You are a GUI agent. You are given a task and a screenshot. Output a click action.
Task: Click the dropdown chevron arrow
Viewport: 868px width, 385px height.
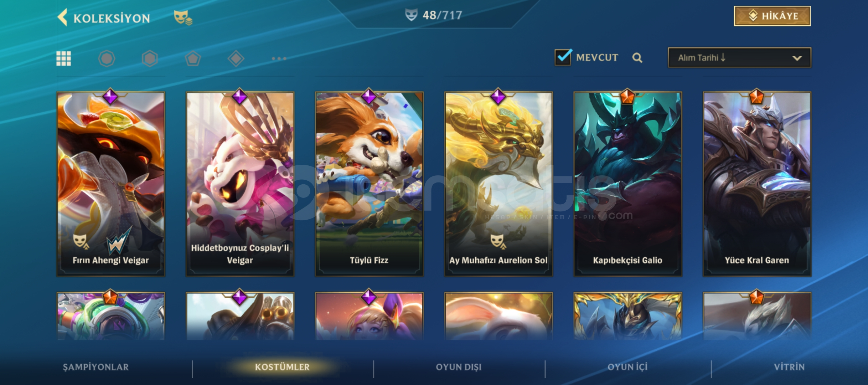797,58
